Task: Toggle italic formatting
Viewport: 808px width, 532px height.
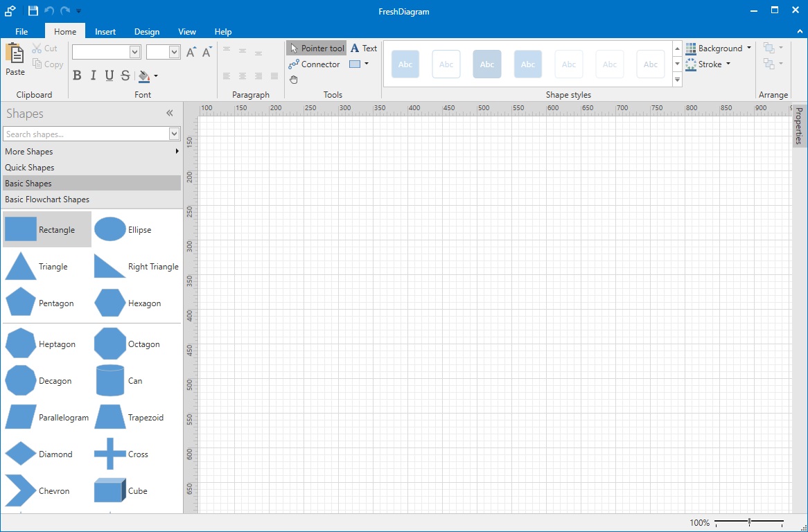Action: pos(93,75)
